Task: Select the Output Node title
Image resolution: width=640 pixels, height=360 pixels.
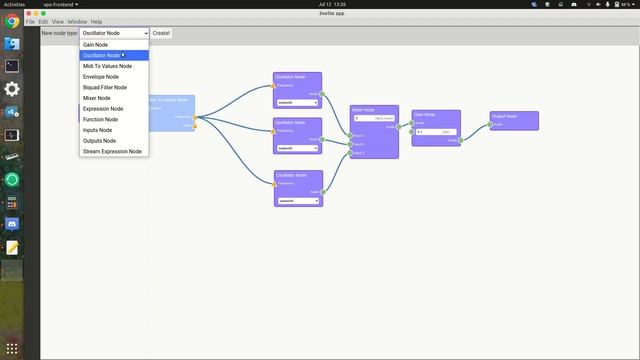Action: (504, 116)
